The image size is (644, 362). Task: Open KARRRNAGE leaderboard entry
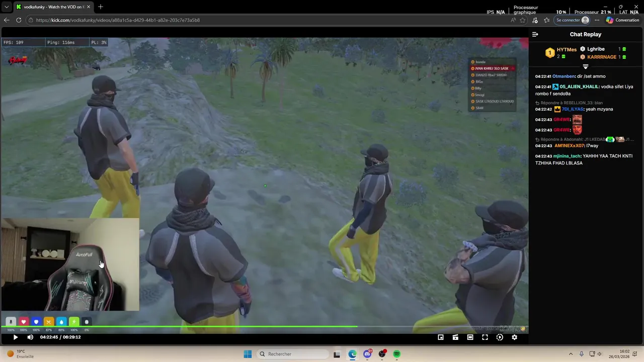coord(602,57)
